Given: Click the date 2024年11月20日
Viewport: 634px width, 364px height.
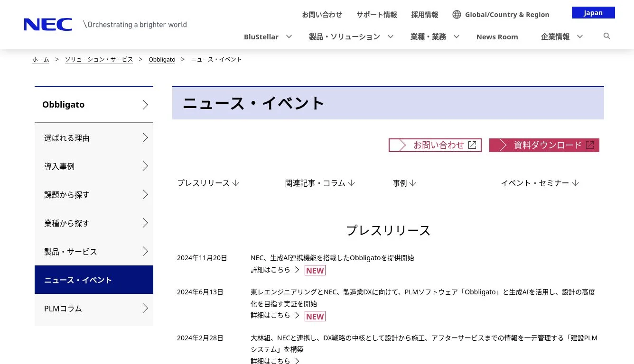Looking at the screenshot, I should click(x=202, y=258).
